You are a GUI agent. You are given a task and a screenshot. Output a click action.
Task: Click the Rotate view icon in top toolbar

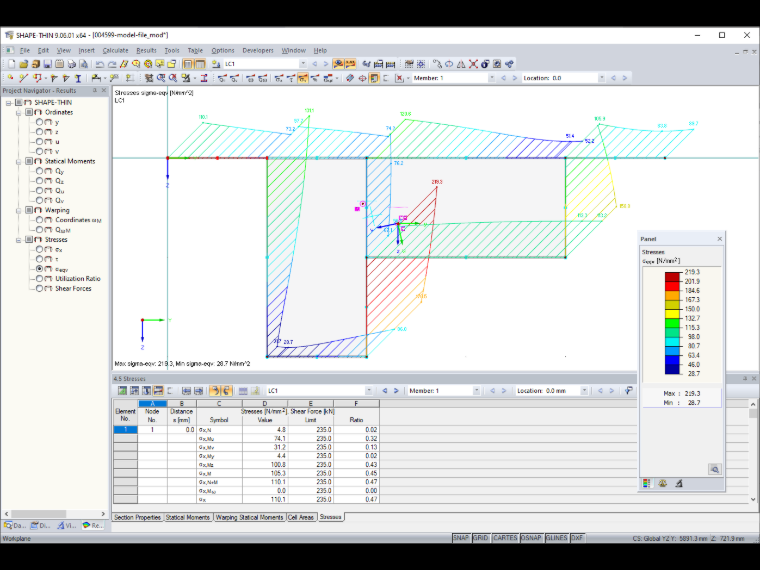tap(449, 64)
